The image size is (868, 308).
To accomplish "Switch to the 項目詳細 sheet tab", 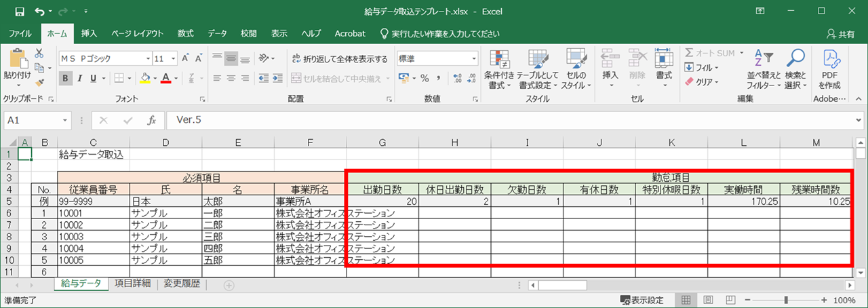I will pyautogui.click(x=133, y=284).
